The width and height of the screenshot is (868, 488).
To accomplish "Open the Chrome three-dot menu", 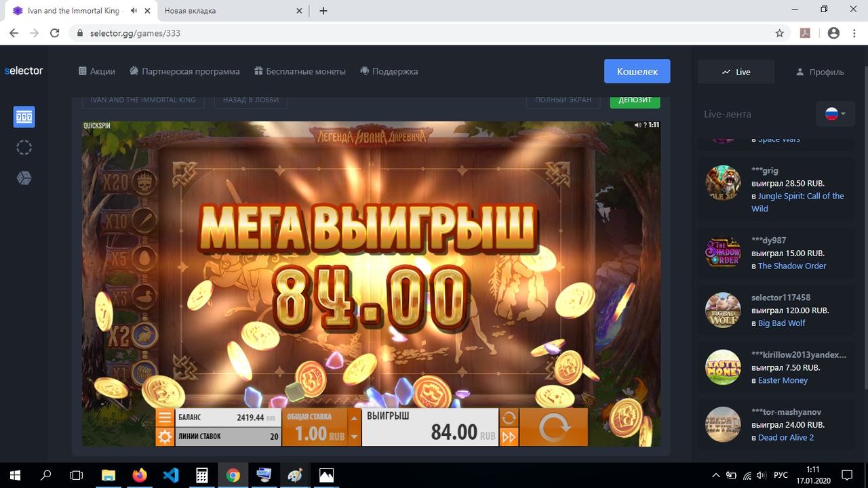I will point(854,33).
